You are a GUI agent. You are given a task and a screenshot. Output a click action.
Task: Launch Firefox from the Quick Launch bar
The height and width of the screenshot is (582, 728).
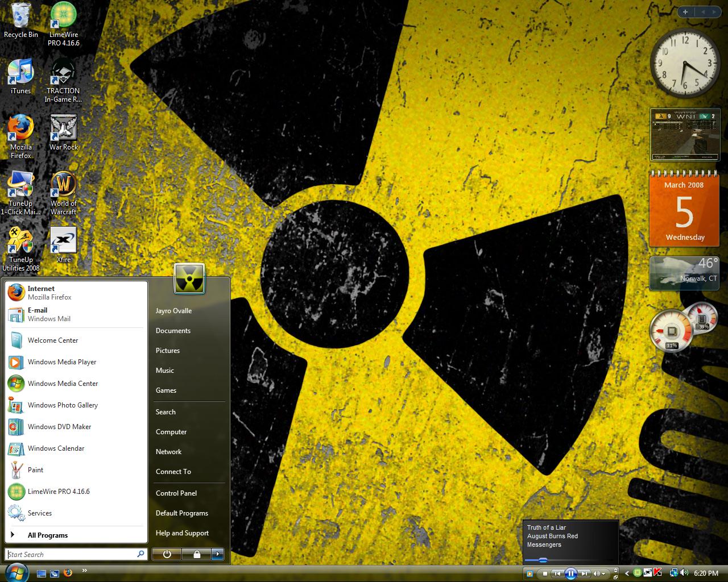click(68, 573)
